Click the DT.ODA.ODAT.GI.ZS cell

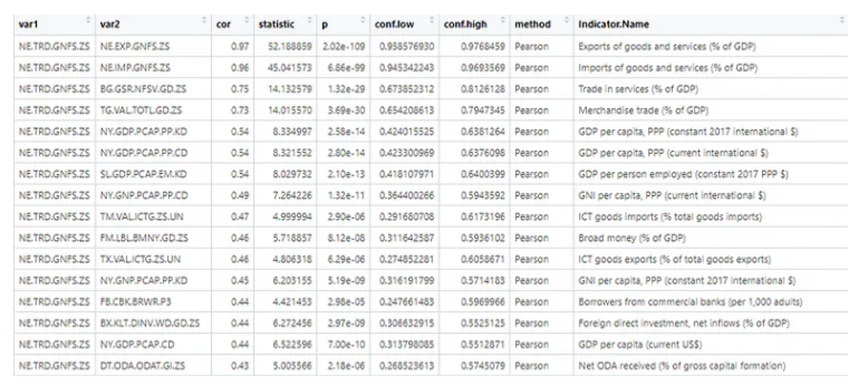click(x=153, y=366)
